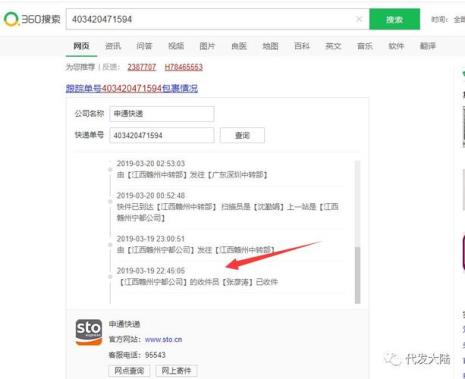The height and width of the screenshot is (379, 465).
Task: Click the 申通快递 name beside the logo
Action: click(x=124, y=324)
